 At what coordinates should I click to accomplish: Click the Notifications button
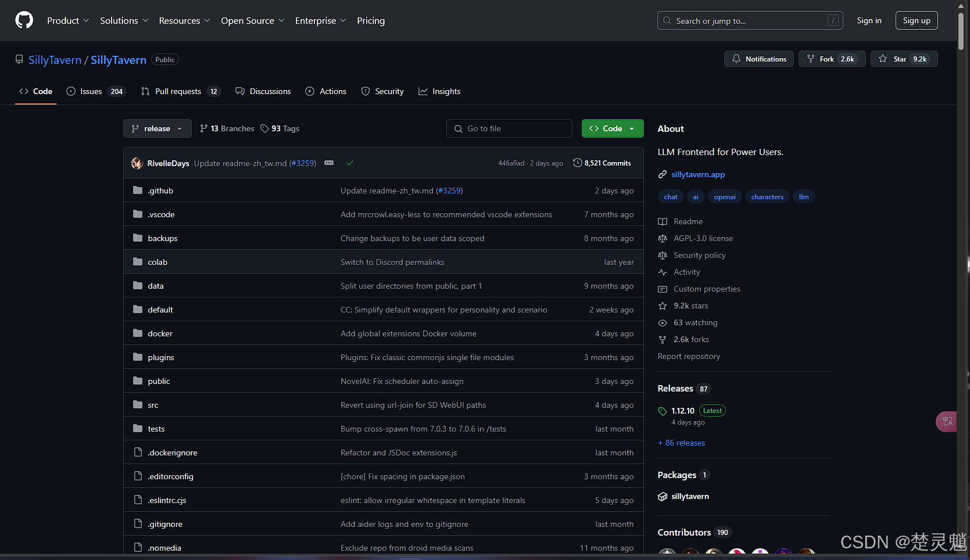(x=759, y=59)
